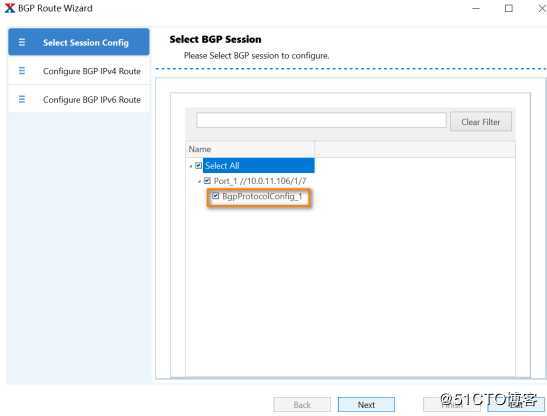Screen dimensions: 547x416
Task: Click the BGP Route Wizard app logo
Action: [x=9, y=8]
